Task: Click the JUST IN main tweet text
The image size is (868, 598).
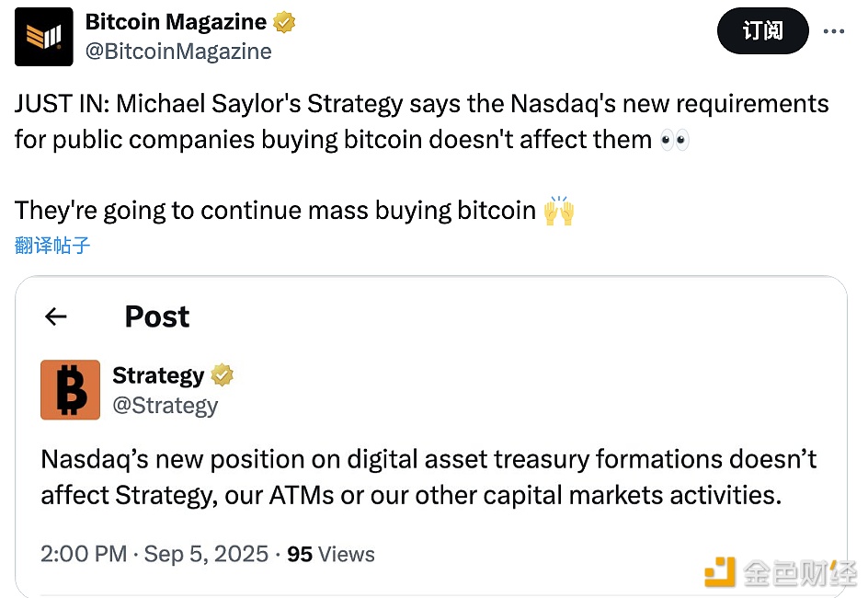Action: click(421, 121)
